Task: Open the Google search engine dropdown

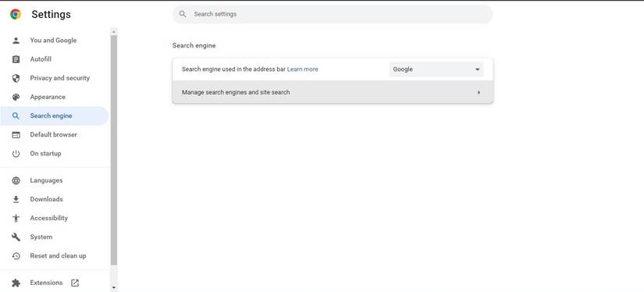Action: coord(436,69)
